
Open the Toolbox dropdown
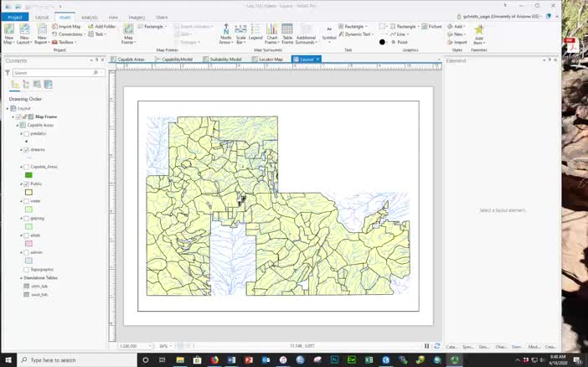(x=67, y=42)
